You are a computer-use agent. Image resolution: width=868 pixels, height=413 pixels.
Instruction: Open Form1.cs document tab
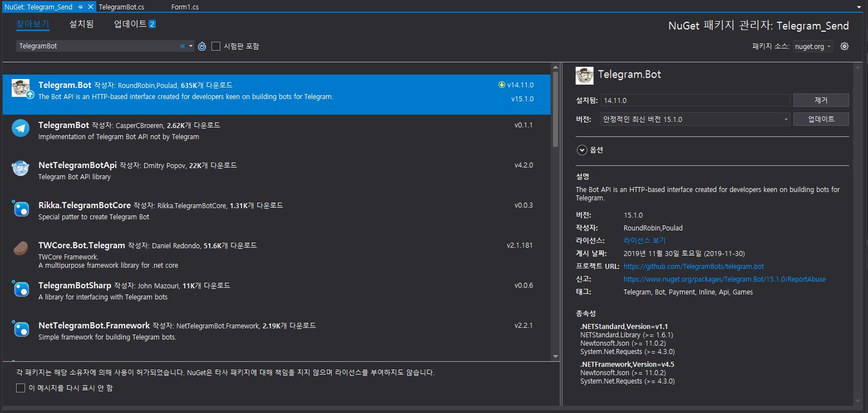(x=185, y=7)
